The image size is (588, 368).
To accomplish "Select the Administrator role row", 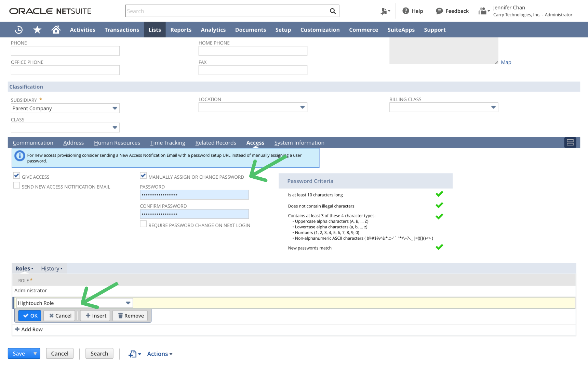I will (x=294, y=291).
